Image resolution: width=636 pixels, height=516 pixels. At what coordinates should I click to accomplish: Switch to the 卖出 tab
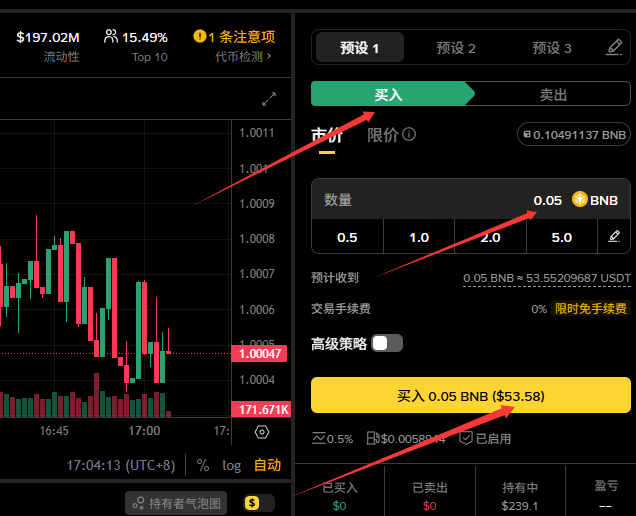pos(553,95)
